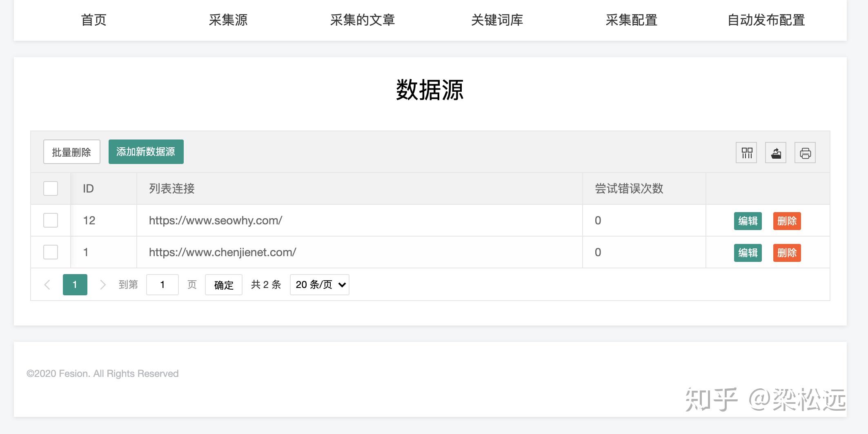This screenshot has height=434, width=868.
Task: Edit the seowhy.com data source
Action: (748, 221)
